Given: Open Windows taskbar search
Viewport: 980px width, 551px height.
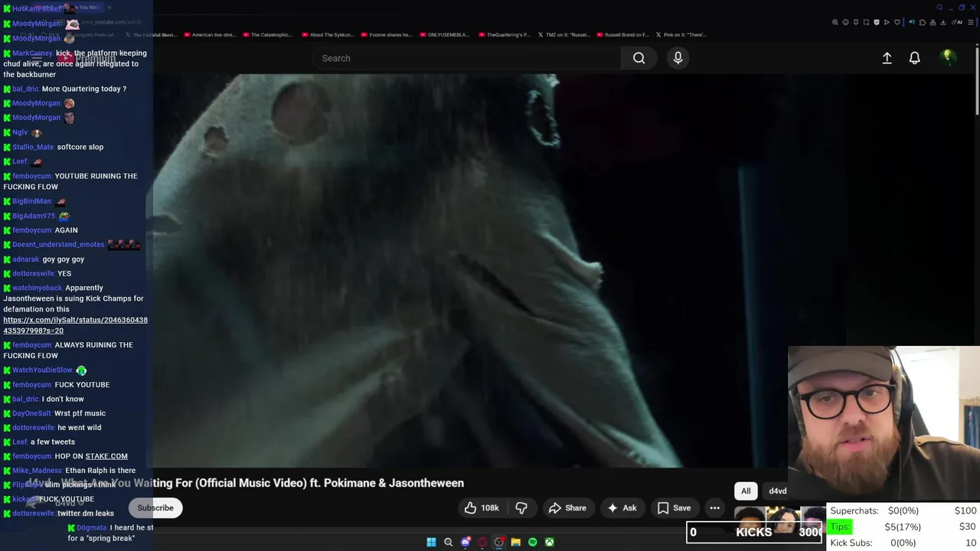Looking at the screenshot, I should 449,542.
